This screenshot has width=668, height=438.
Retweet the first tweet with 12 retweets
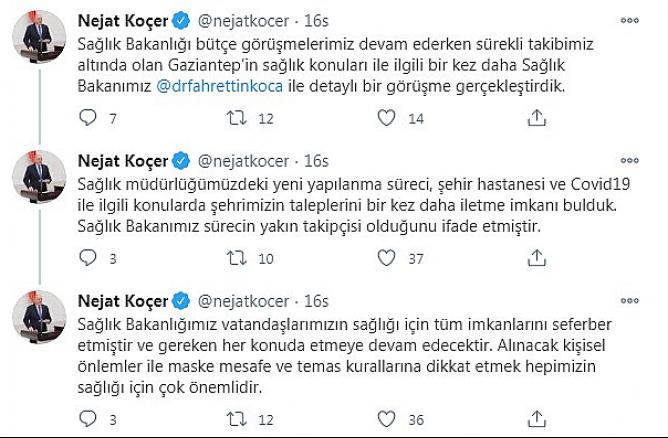(x=237, y=118)
